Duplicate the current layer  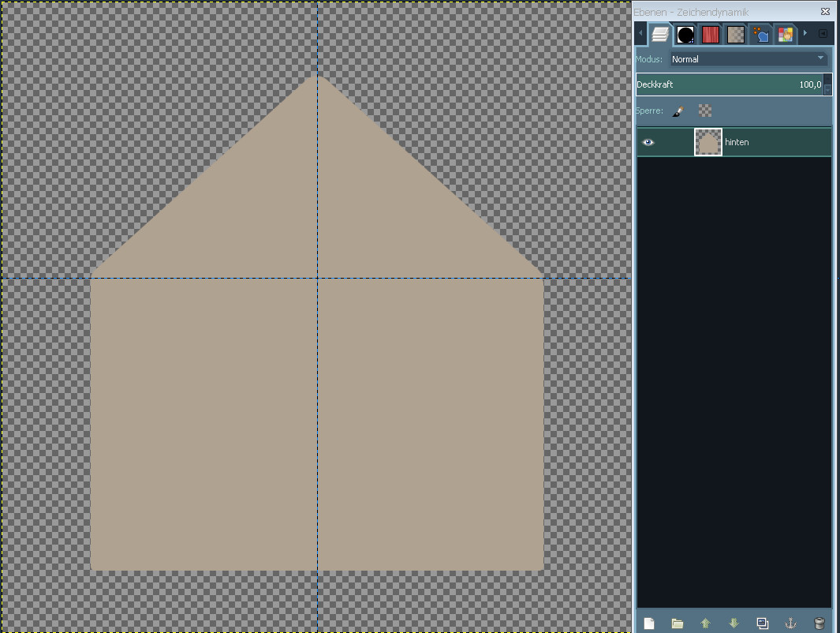(762, 623)
